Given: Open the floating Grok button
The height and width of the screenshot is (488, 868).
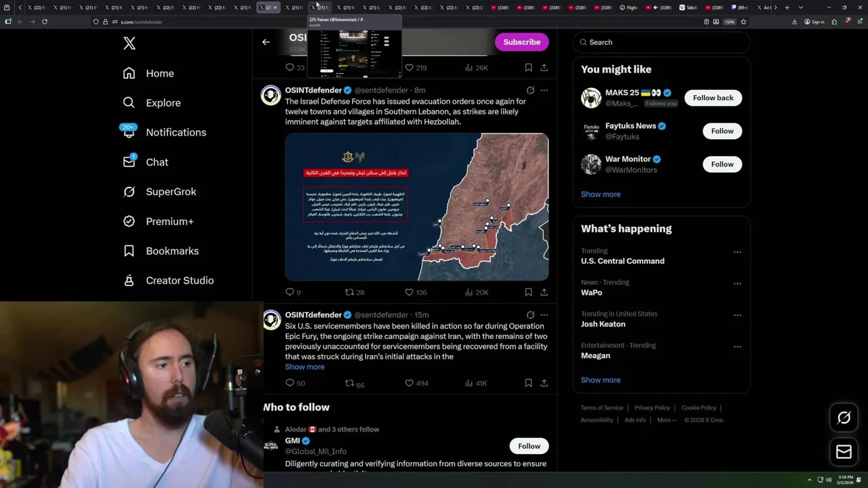Looking at the screenshot, I should [x=844, y=418].
